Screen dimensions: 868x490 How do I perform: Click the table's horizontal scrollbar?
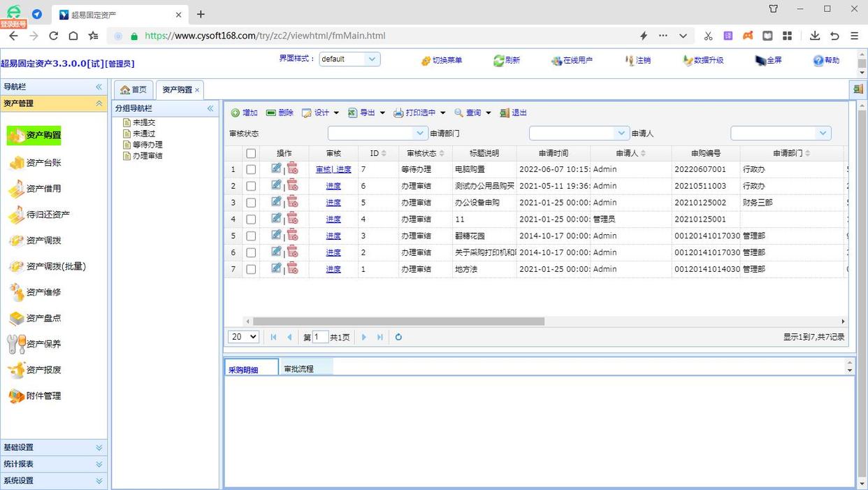tap(398, 322)
